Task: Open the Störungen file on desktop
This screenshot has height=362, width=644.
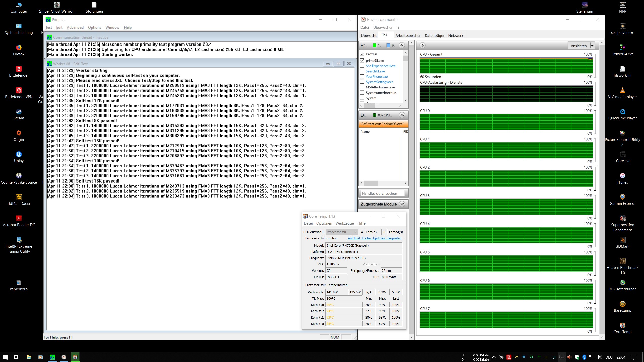Action: point(94,8)
